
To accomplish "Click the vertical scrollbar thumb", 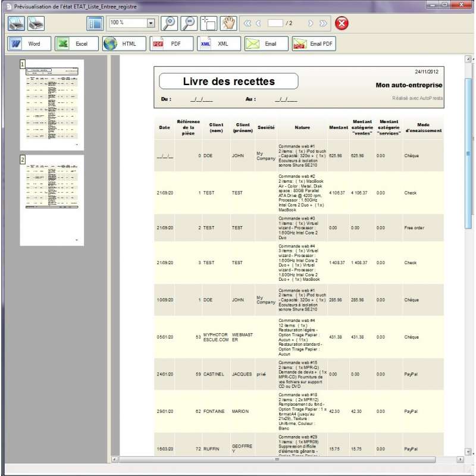I will click(468, 154).
